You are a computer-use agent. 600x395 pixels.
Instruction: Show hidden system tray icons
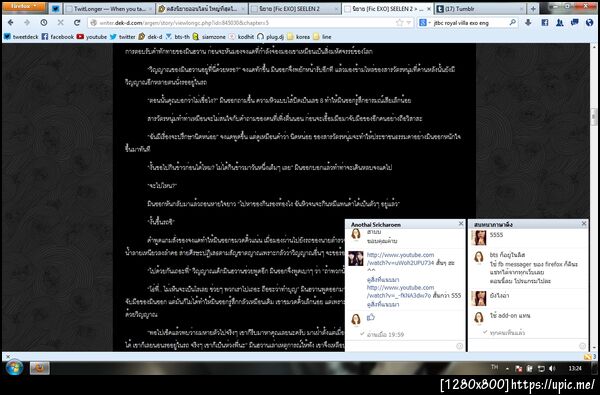pos(507,369)
